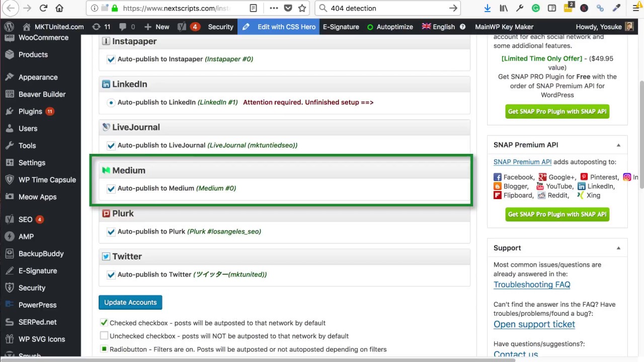Show site information for the URL
Screen dimensions: 644x362
tap(94, 8)
